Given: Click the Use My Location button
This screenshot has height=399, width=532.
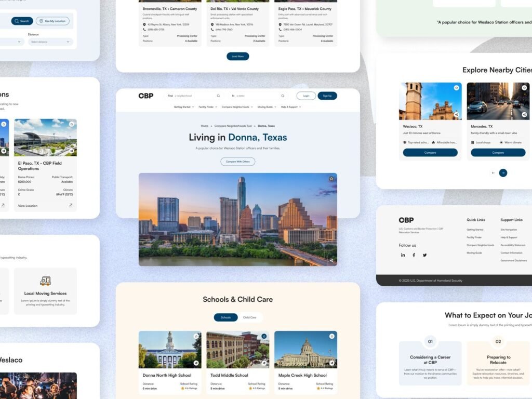Looking at the screenshot, I should [52, 21].
